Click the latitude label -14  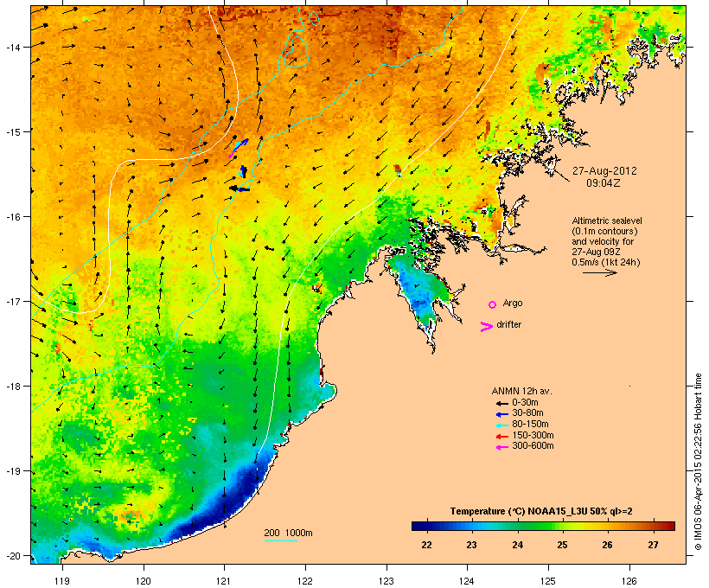pos(12,47)
